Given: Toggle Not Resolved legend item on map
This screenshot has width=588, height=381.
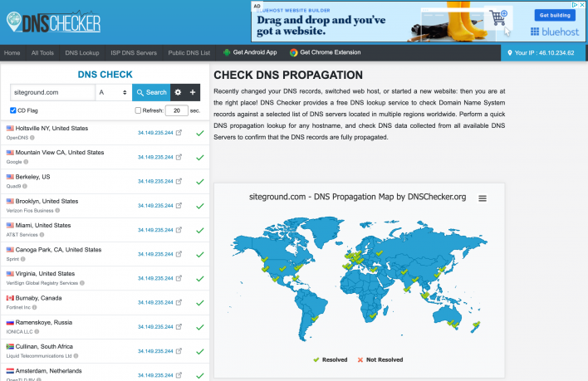Looking at the screenshot, I should (380, 359).
